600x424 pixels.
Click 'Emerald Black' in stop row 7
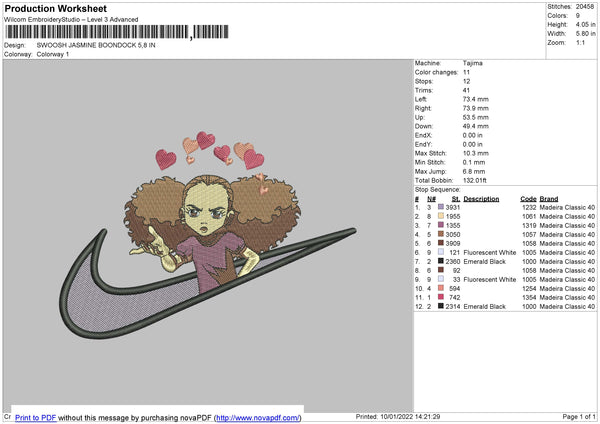coord(484,261)
